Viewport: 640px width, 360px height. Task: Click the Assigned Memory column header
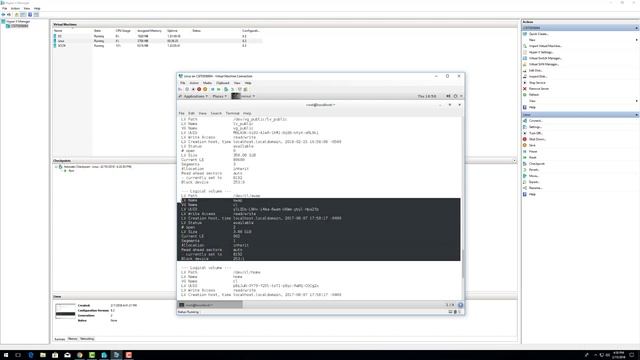[x=149, y=31]
